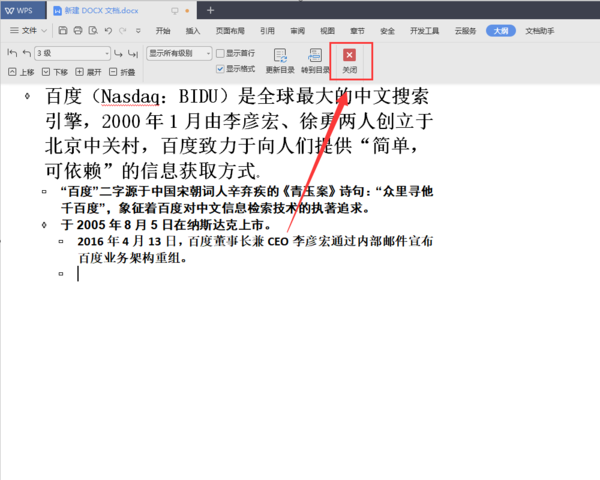Promote outline level one step
600x480 pixels.
[26, 53]
